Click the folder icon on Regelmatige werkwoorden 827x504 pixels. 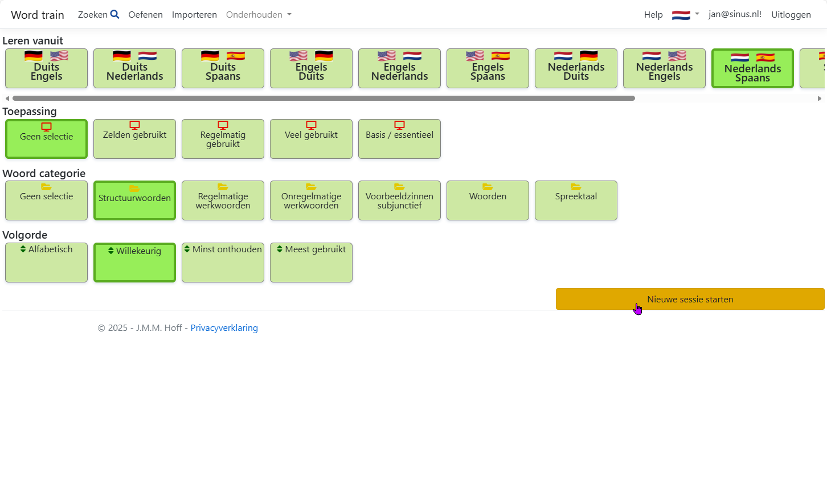click(223, 187)
